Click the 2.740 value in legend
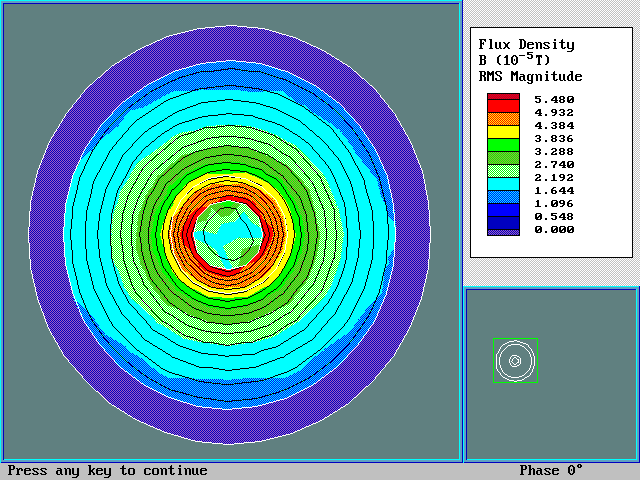Viewport: 640px width, 480px height. 554,163
